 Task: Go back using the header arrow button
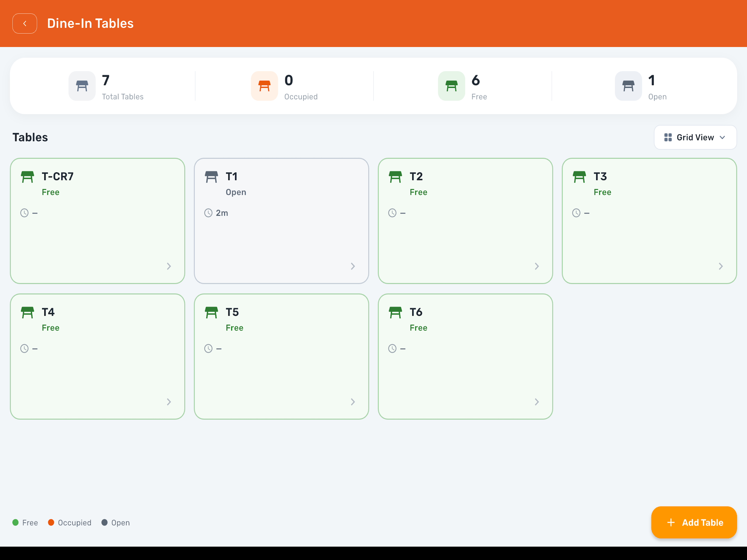click(x=25, y=23)
